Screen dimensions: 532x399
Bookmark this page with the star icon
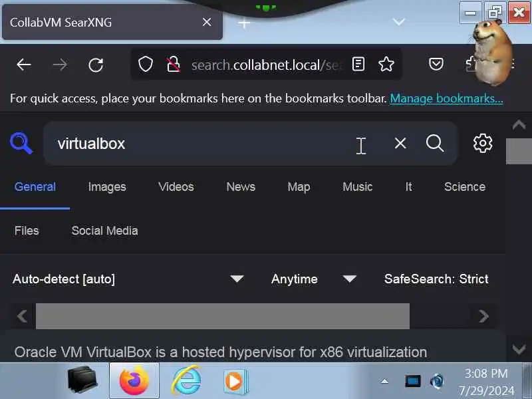point(386,64)
